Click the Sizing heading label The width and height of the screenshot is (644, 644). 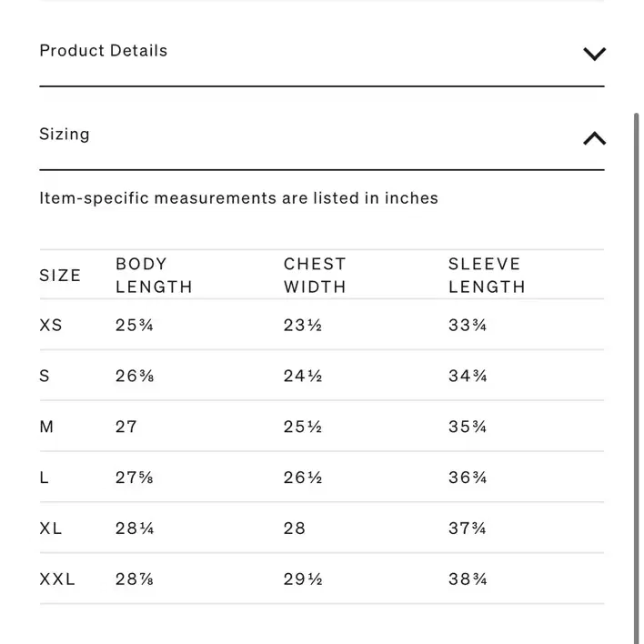[x=65, y=135]
